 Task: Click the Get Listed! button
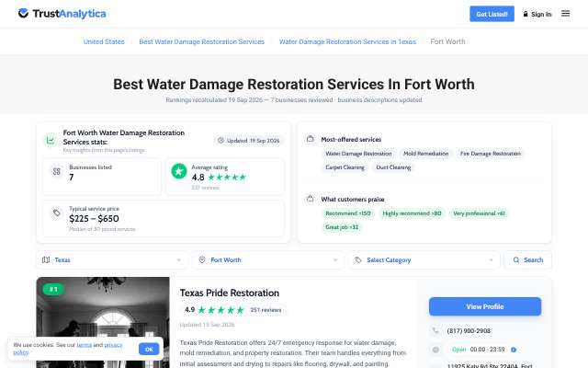click(492, 14)
